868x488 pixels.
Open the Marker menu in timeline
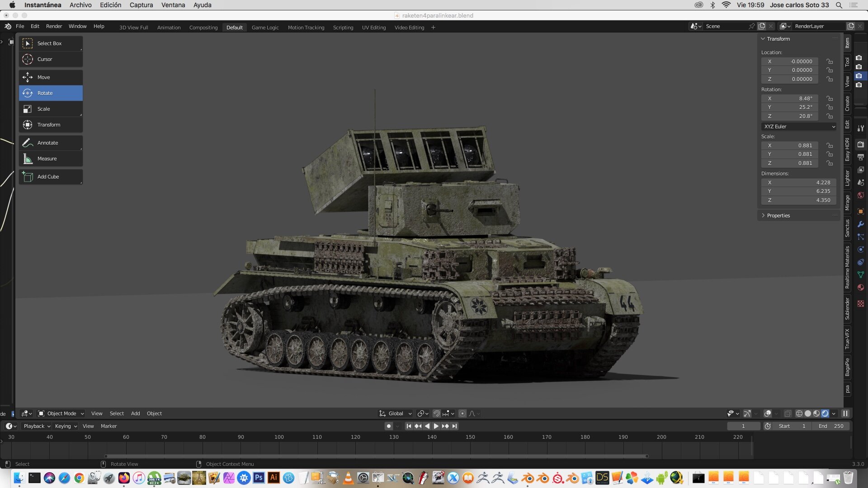pyautogui.click(x=108, y=426)
